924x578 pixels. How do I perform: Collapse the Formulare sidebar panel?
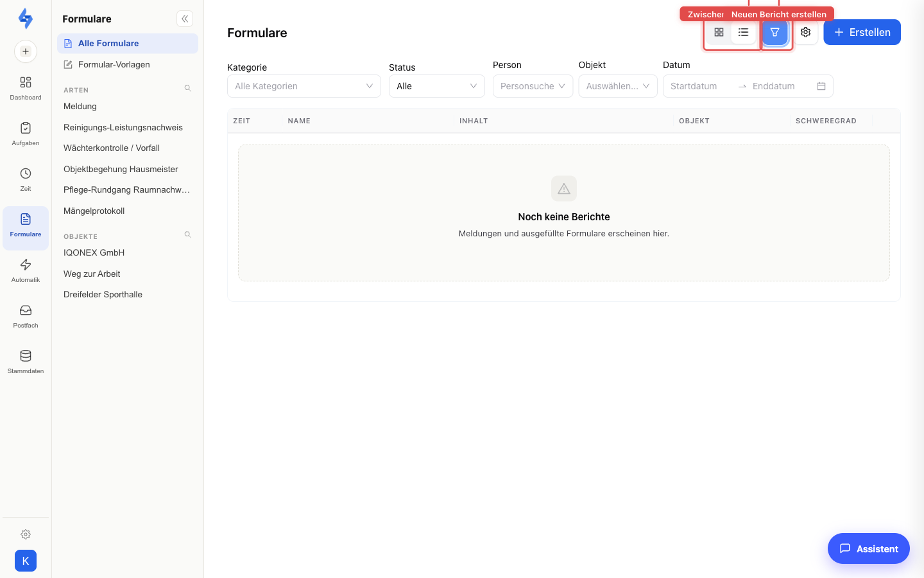(185, 19)
